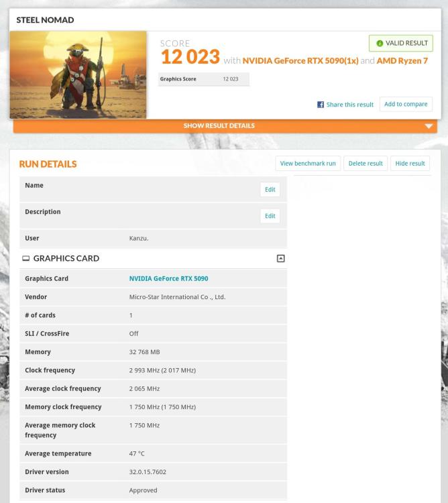
Task: Open the SHOW RESULT DETAILS bar
Action: tap(225, 126)
